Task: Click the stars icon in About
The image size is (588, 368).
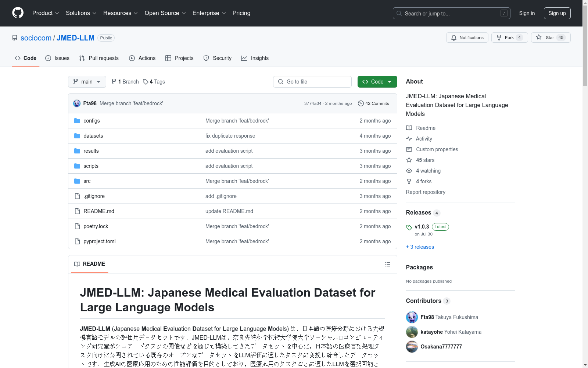Action: (x=409, y=160)
